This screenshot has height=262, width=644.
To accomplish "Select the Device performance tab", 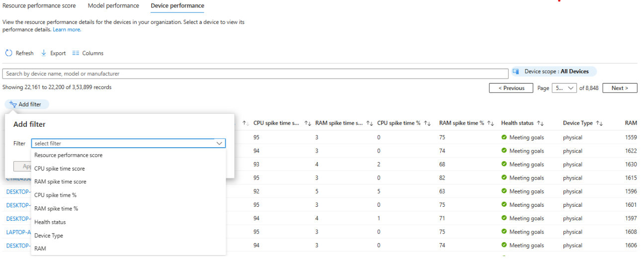I will coord(177,6).
